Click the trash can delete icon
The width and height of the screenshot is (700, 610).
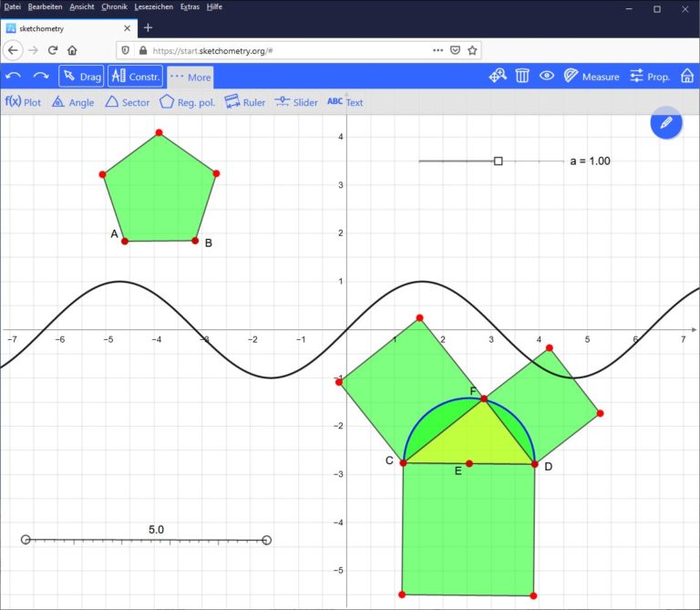pos(522,77)
